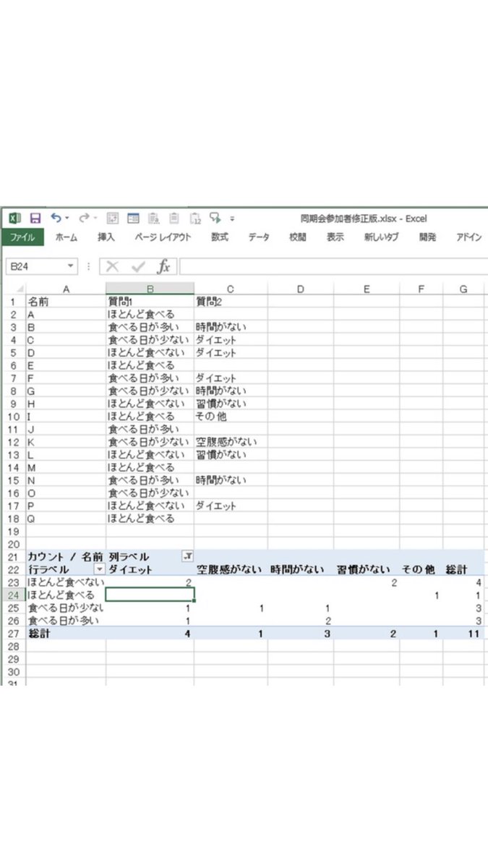Select column G header
Viewport: 488px width, 868px height.
(463, 289)
